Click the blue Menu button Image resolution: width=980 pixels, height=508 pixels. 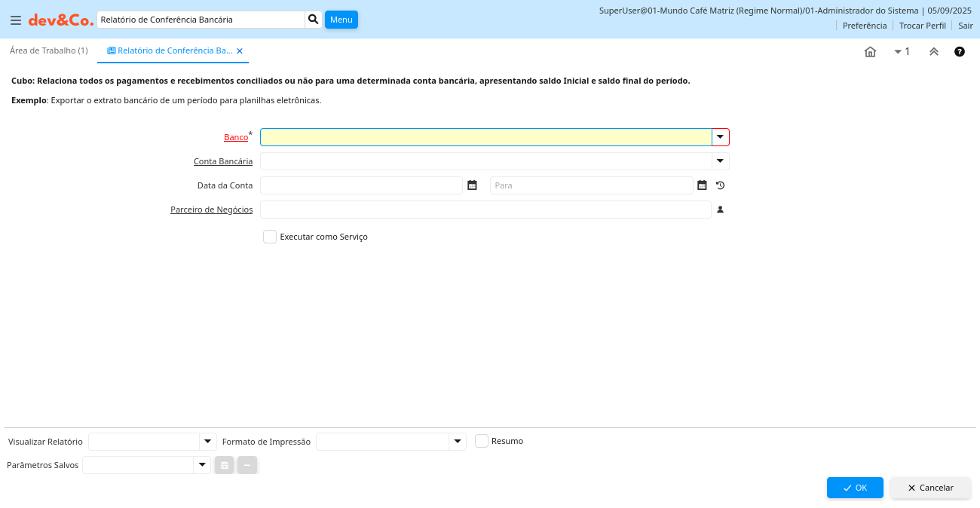tap(341, 20)
